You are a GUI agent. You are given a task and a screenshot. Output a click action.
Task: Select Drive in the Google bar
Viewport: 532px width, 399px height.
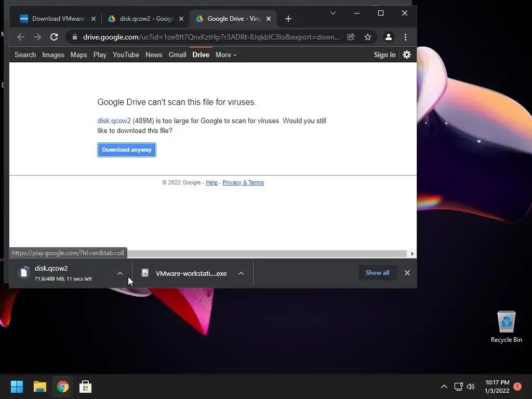201,55
